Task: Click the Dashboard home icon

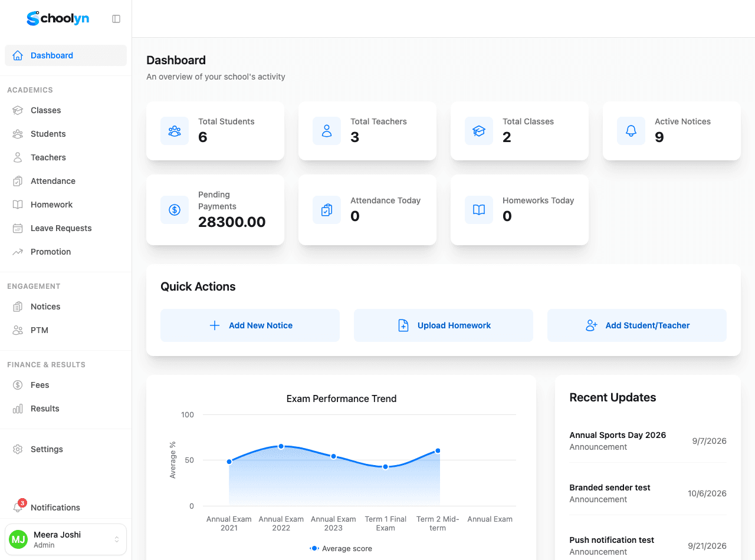Action: coord(18,55)
